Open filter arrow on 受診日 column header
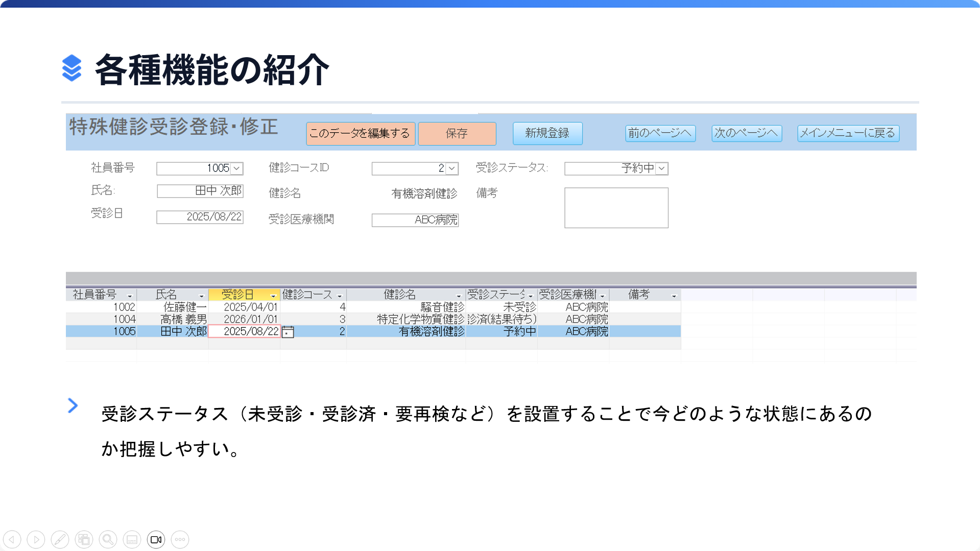Viewport: 980px width, 551px height. [x=273, y=296]
